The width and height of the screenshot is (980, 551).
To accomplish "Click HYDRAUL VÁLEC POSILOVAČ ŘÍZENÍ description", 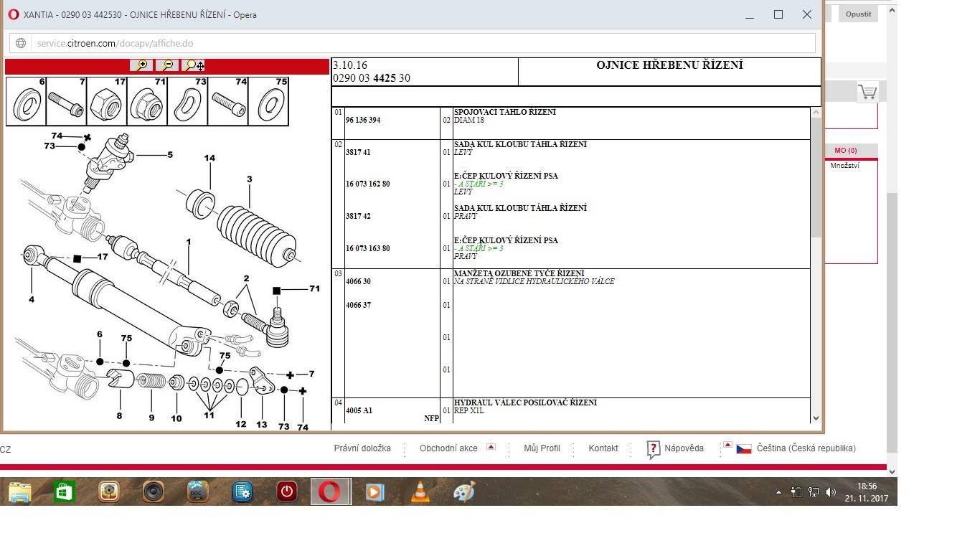I will [525, 402].
